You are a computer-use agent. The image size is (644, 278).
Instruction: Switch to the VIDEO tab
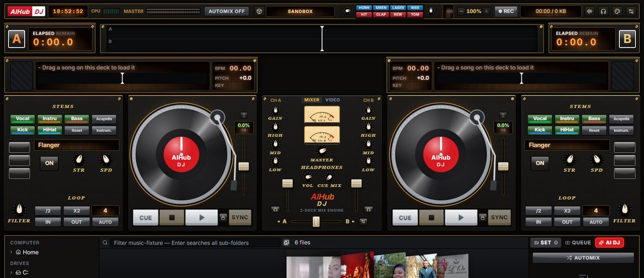pyautogui.click(x=333, y=100)
